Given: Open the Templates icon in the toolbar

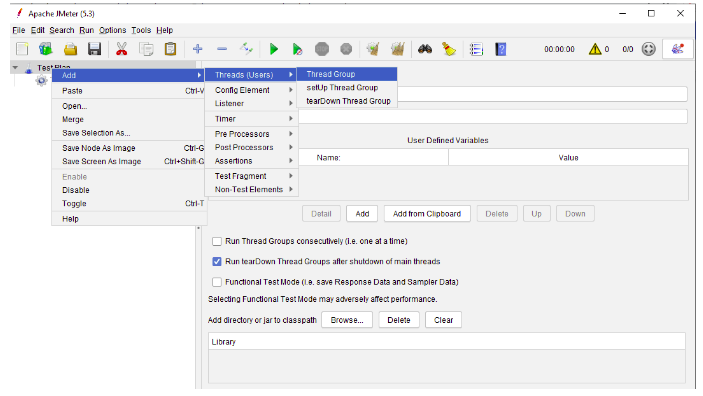Looking at the screenshot, I should (x=46, y=49).
